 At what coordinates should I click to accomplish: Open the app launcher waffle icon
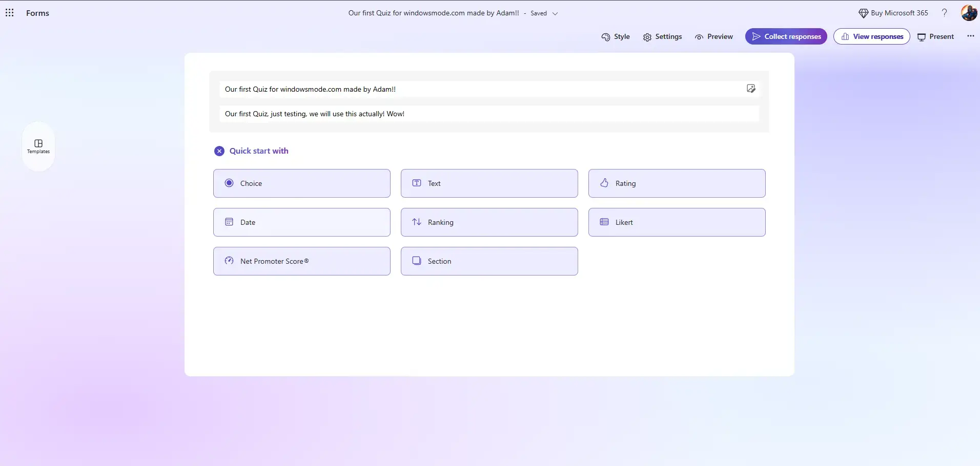[x=10, y=13]
